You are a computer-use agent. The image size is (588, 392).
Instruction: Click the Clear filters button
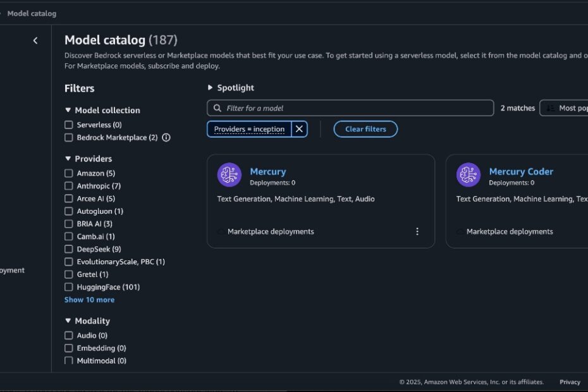tap(365, 129)
